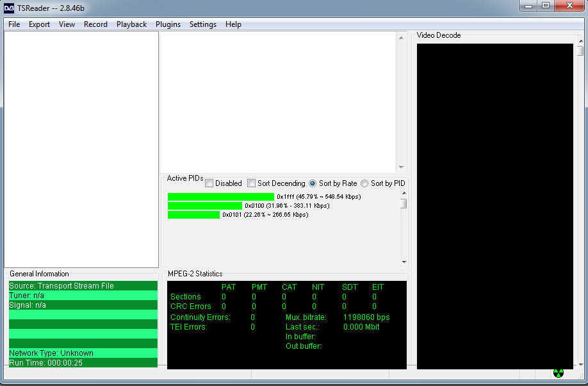Enable the Disabled checkbox for Active PIDs

point(209,183)
